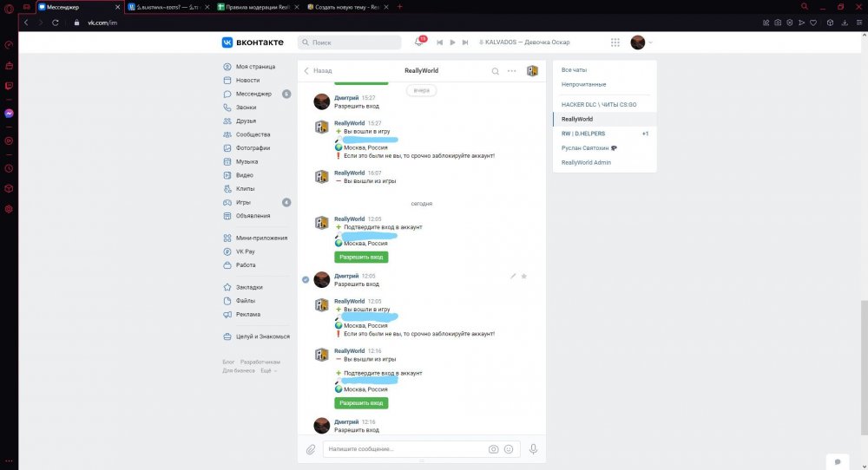Open the Блог footer link
This screenshot has width=868, height=470.
tap(228, 362)
